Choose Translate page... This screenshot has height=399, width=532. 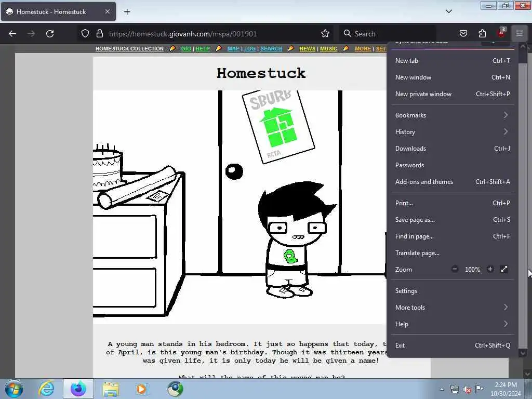pyautogui.click(x=453, y=253)
